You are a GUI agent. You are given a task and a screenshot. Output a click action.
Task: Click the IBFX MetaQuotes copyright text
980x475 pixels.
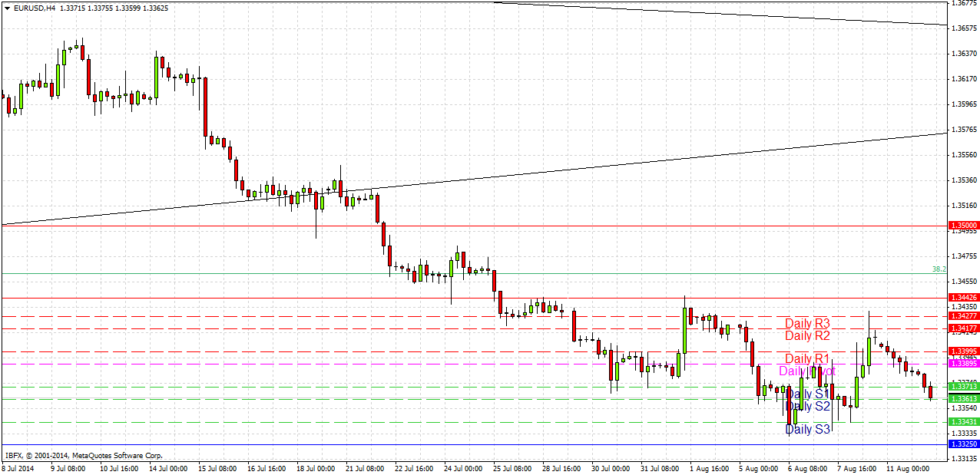tap(82, 454)
